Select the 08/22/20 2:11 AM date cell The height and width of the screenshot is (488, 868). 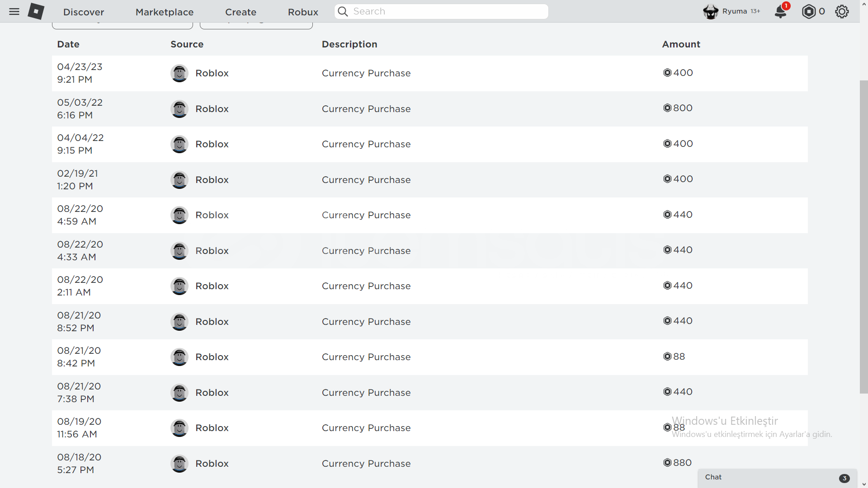(80, 286)
